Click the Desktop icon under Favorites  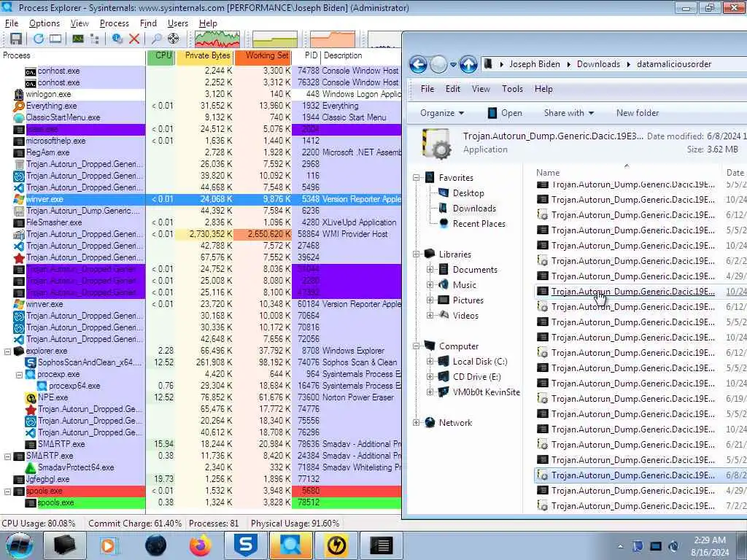click(x=444, y=192)
